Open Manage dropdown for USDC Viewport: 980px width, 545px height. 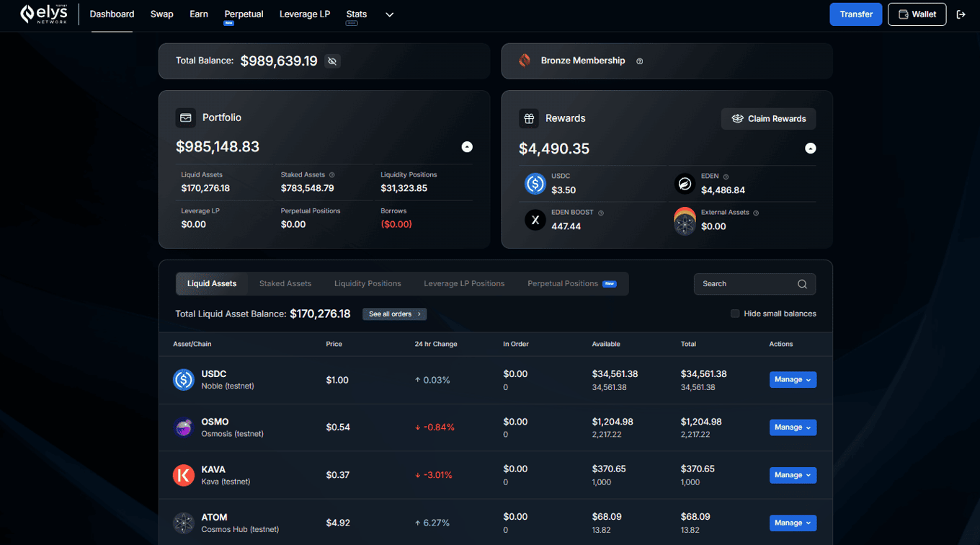[793, 379]
